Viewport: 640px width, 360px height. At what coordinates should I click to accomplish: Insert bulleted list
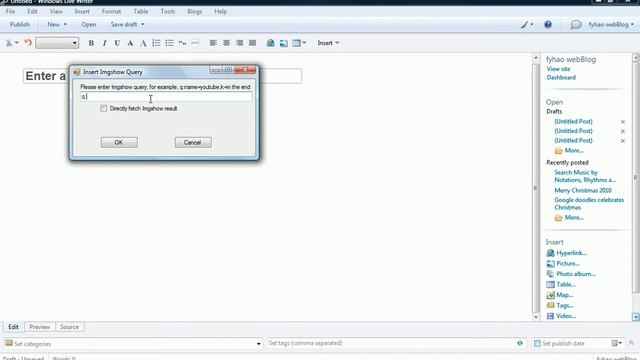[169, 43]
